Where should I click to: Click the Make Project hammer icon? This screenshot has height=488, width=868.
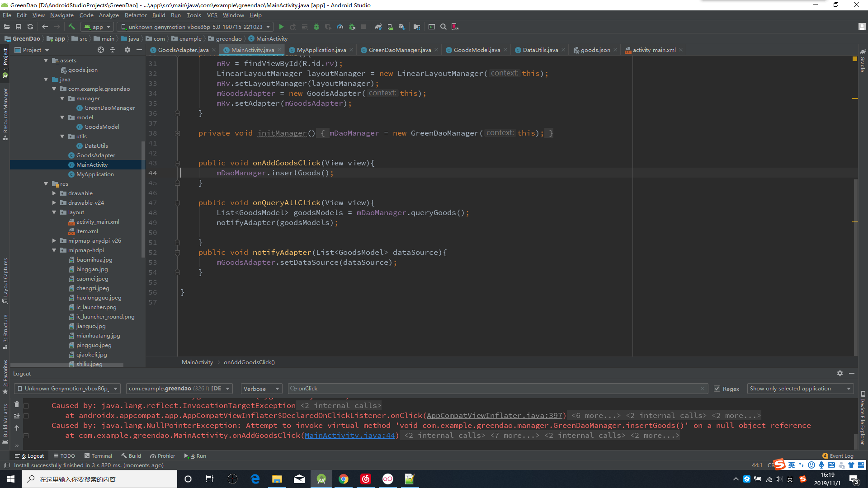point(71,27)
